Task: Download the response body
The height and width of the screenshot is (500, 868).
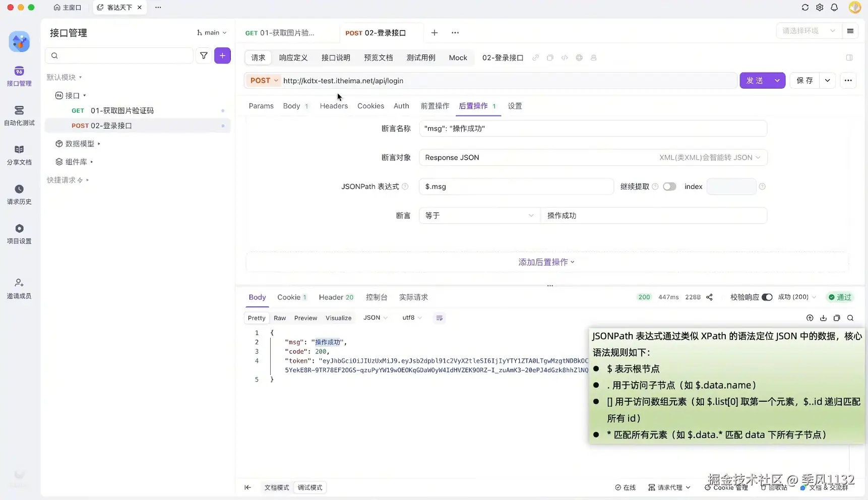Action: (824, 318)
